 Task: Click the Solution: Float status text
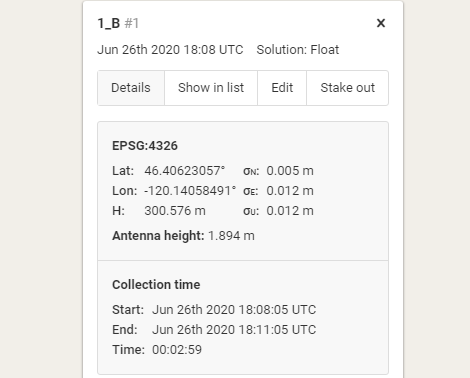(298, 50)
